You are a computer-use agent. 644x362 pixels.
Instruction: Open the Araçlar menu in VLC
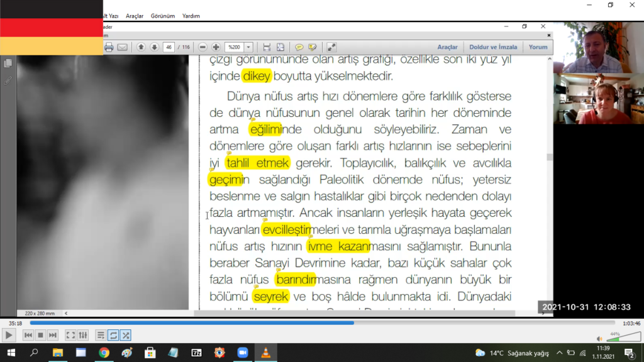point(135,16)
